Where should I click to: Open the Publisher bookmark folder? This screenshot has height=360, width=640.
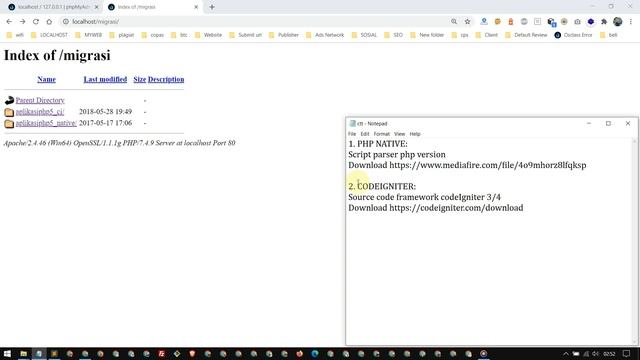(x=284, y=35)
